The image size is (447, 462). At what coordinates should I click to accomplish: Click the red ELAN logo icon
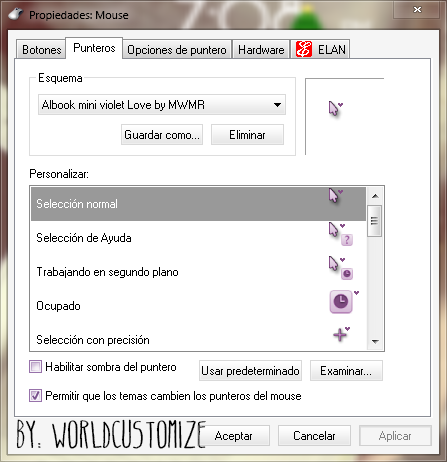point(304,49)
